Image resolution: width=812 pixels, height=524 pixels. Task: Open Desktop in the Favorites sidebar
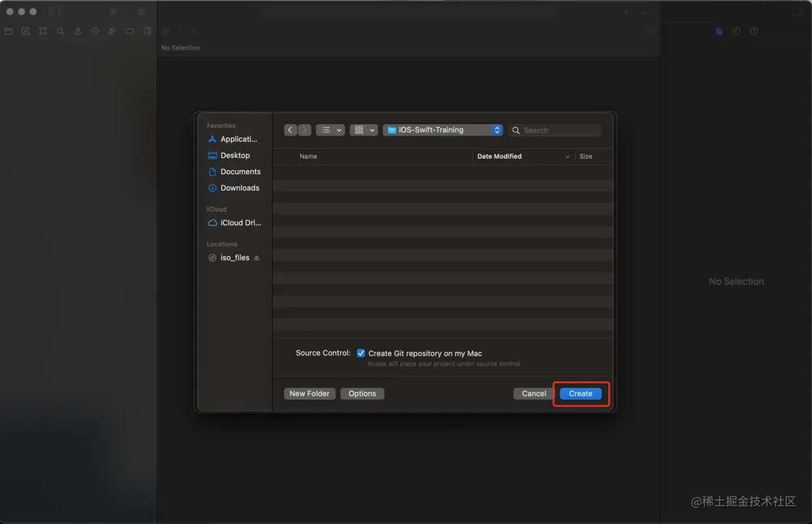[229, 155]
